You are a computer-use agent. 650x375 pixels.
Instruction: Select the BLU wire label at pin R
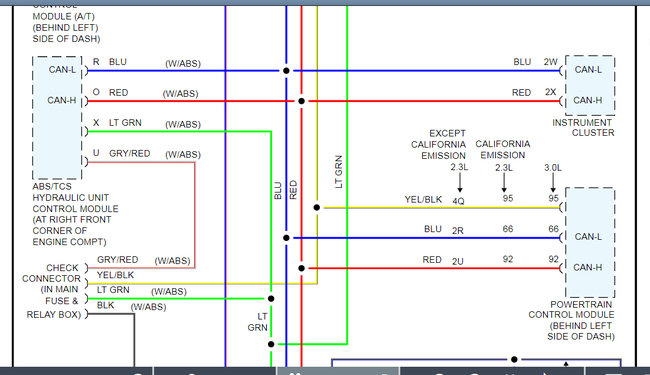pyautogui.click(x=118, y=62)
